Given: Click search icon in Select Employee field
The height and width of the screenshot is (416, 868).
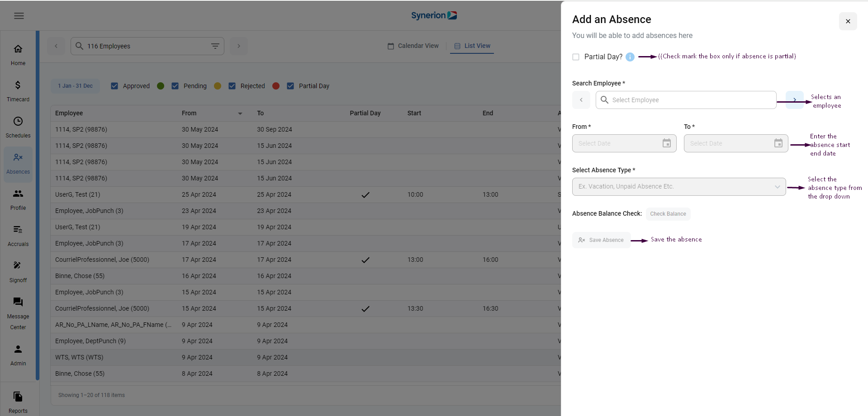Looking at the screenshot, I should pos(604,100).
